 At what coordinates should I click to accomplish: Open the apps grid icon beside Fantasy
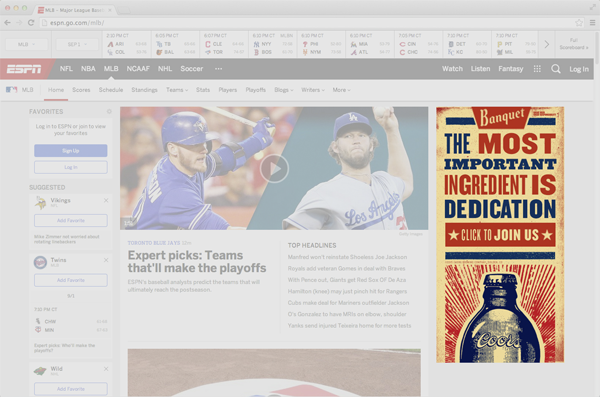pyautogui.click(x=537, y=69)
